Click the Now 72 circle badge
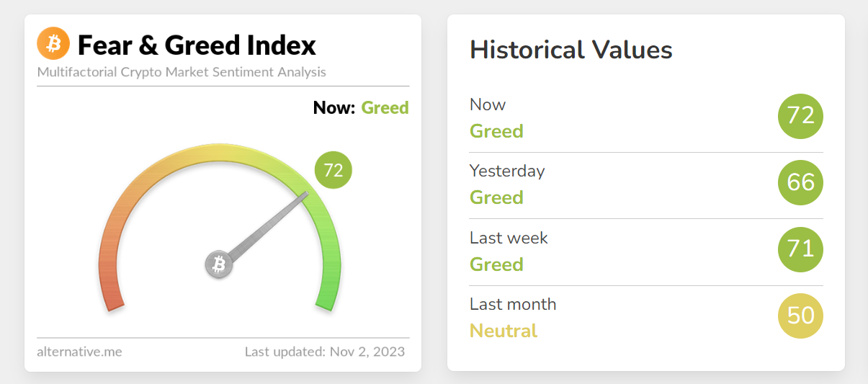The width and height of the screenshot is (868, 384). [x=800, y=117]
